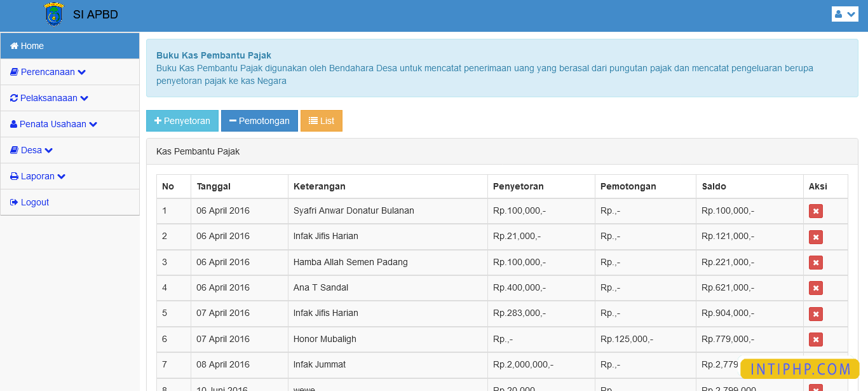Delete the Syafri Anwar Donatur Bulanan entry
The image size is (868, 391).
[x=816, y=210]
